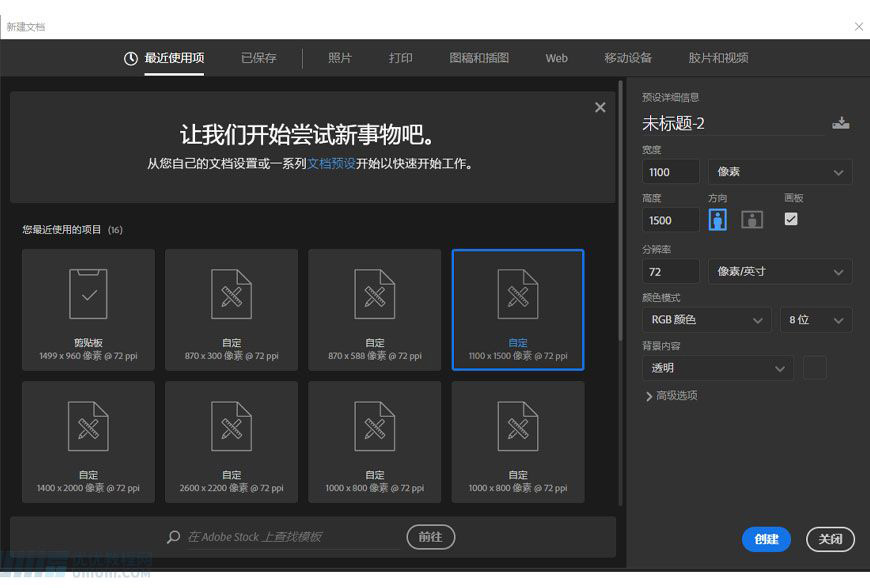Click the save document preset icon
This screenshot has width=870, height=588.
click(841, 123)
